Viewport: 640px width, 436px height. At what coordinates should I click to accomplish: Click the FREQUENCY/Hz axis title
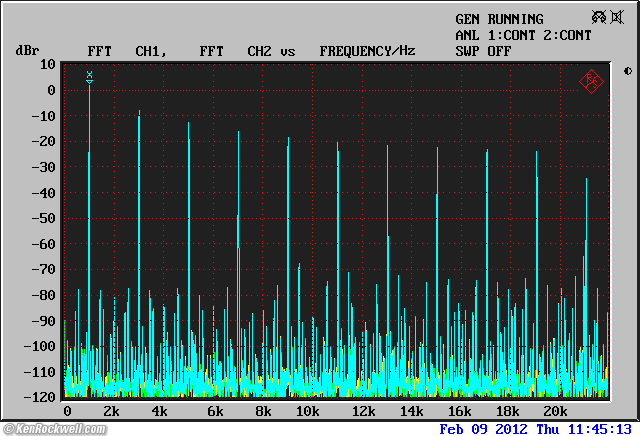367,50
